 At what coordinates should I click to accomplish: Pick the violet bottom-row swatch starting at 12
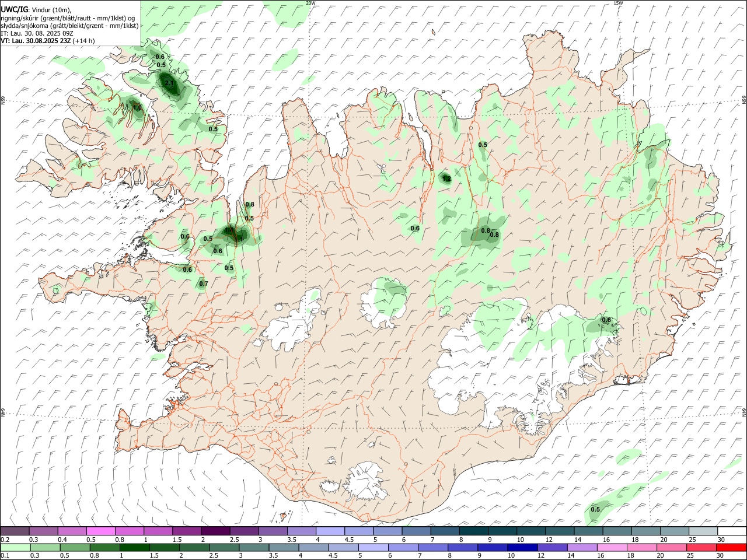[x=551, y=547]
